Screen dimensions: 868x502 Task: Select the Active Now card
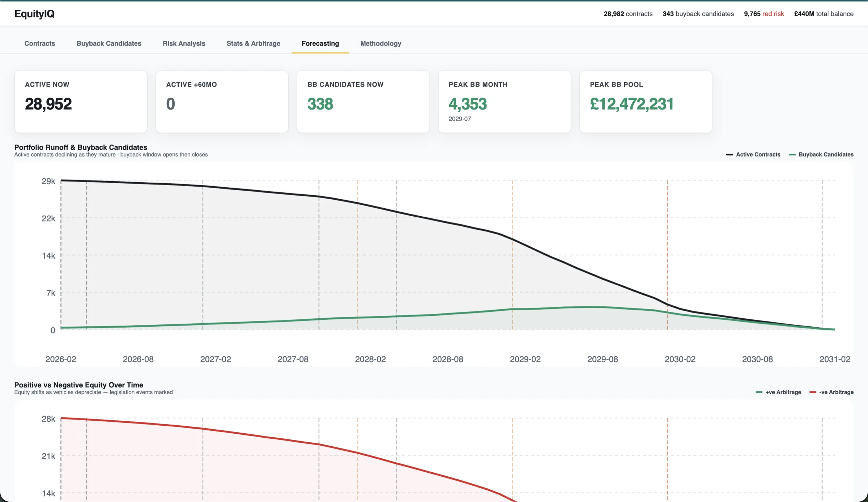pos(81,102)
